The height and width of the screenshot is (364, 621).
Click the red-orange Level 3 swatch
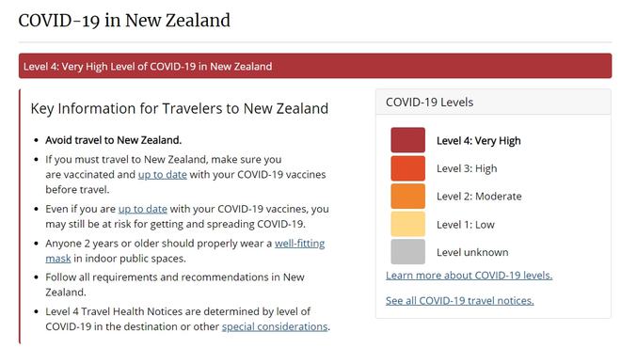point(408,168)
